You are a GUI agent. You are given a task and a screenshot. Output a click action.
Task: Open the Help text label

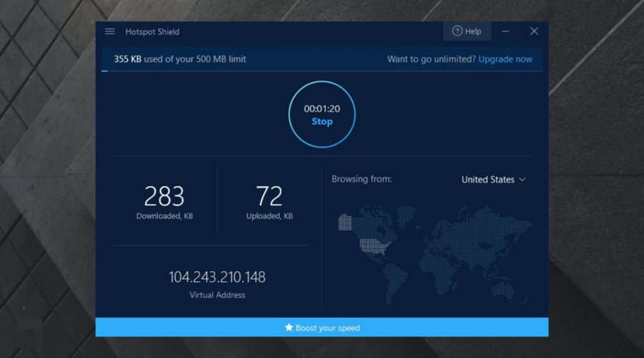[473, 32]
